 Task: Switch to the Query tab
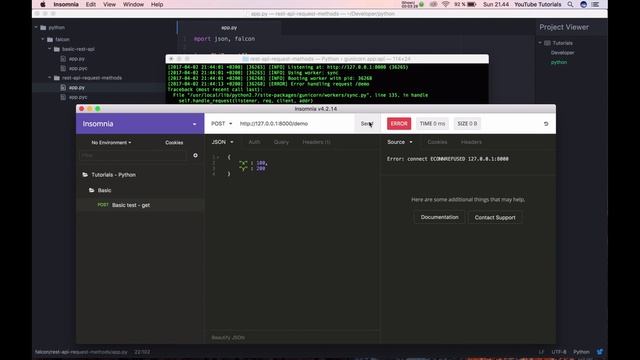(x=281, y=142)
